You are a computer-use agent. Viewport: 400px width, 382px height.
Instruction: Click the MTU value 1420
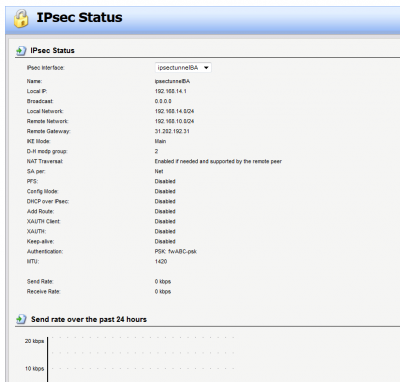click(161, 261)
